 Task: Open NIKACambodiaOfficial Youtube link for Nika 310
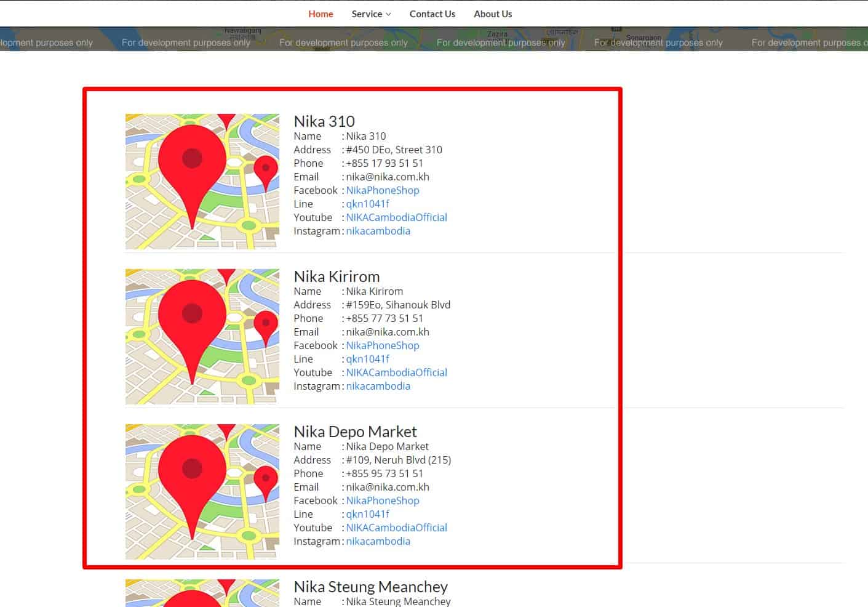[x=397, y=217]
